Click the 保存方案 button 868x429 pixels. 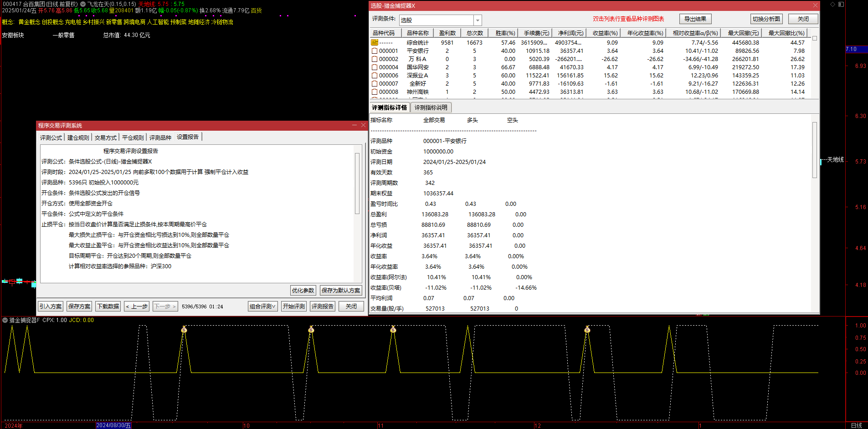79,306
